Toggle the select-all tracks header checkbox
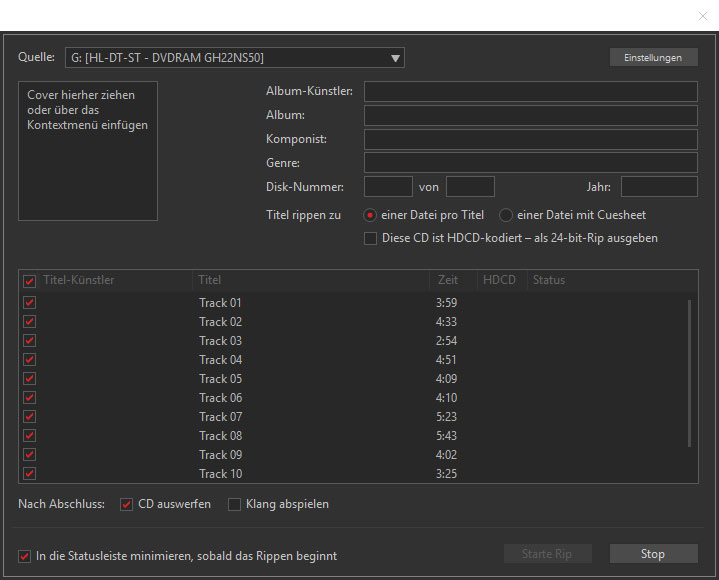 tap(29, 281)
